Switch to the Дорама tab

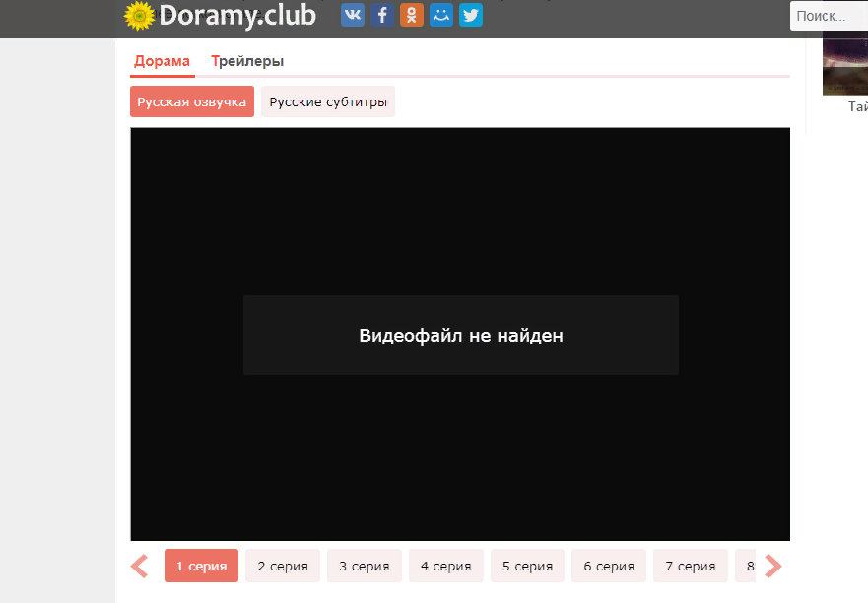162,61
